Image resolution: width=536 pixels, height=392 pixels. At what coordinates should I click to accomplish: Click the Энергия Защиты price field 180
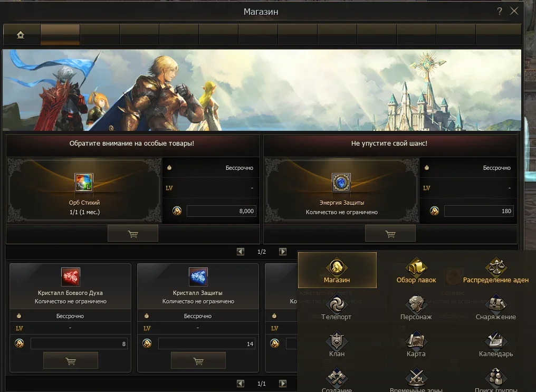[478, 211]
